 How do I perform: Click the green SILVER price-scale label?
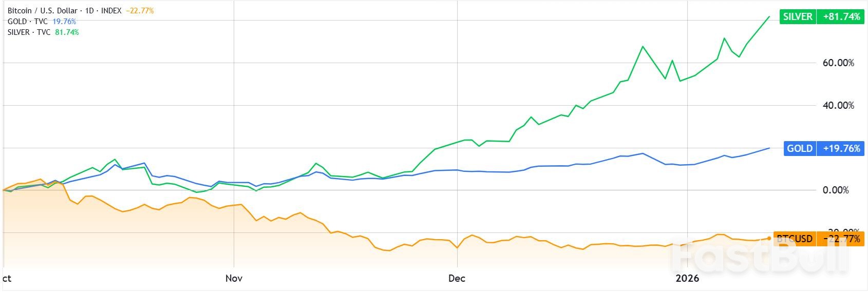(x=798, y=16)
